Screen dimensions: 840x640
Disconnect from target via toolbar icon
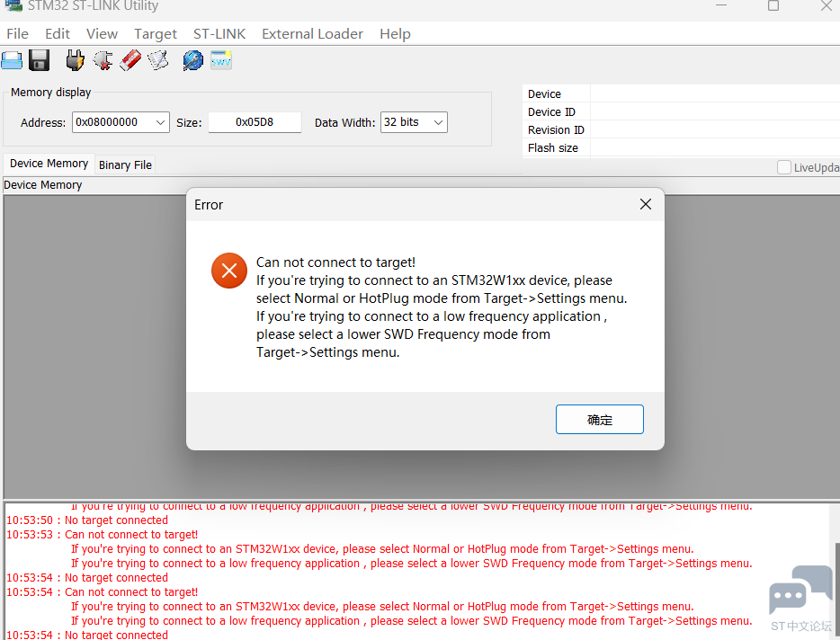tap(103, 60)
